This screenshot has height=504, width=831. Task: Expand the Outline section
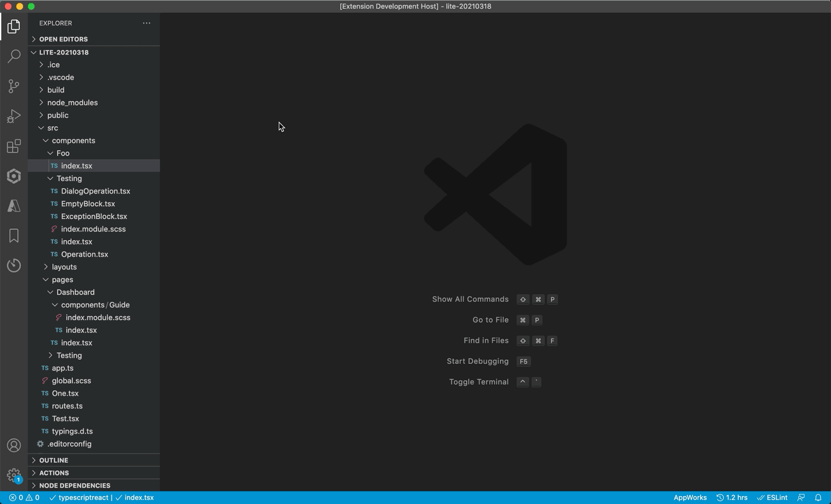pyautogui.click(x=94, y=460)
